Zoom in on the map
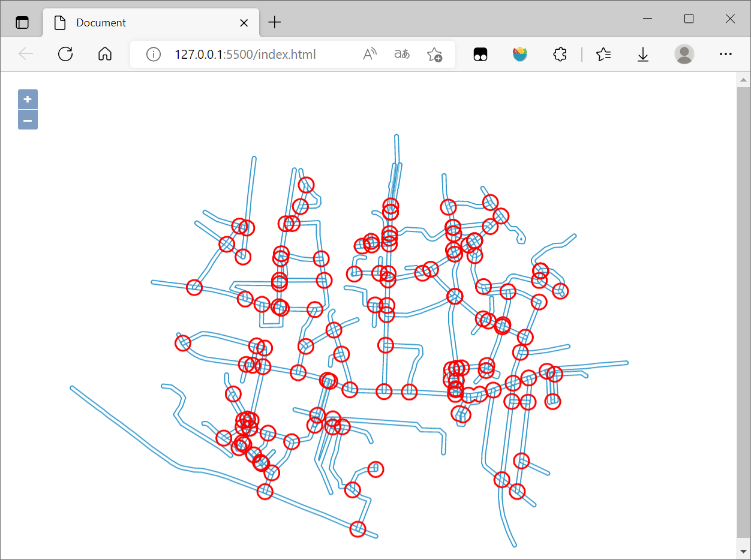Viewport: 751px width, 560px height. pos(28,99)
